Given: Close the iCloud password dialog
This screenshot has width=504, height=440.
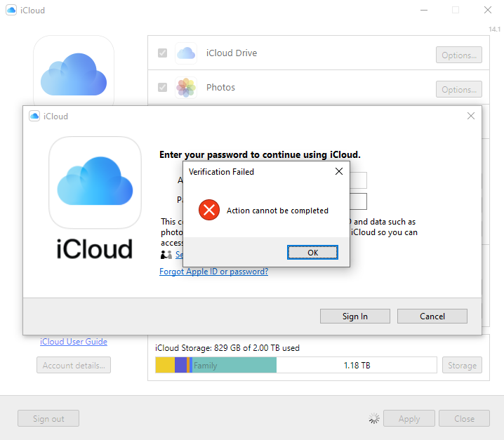Looking at the screenshot, I should [471, 116].
